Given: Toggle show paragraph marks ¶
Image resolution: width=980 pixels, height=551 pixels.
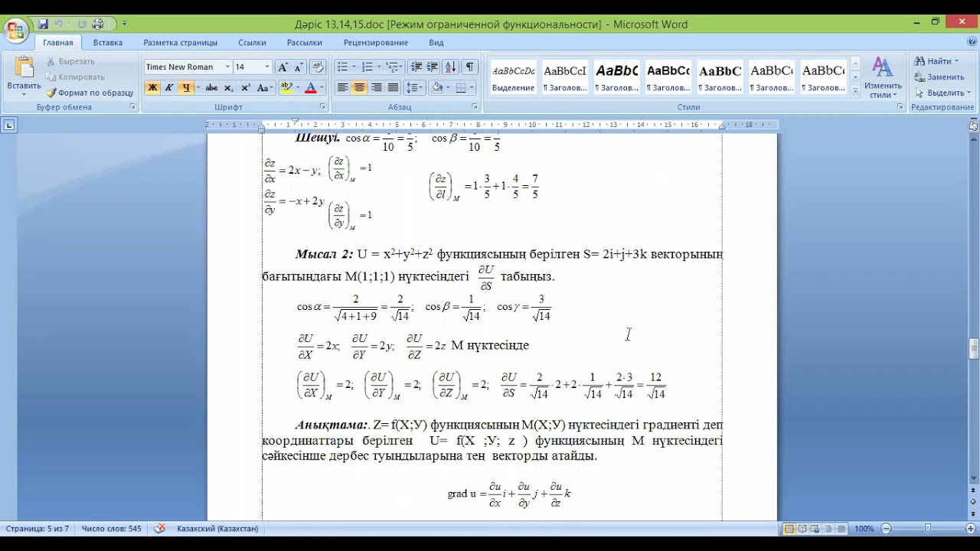Looking at the screenshot, I should pos(470,67).
